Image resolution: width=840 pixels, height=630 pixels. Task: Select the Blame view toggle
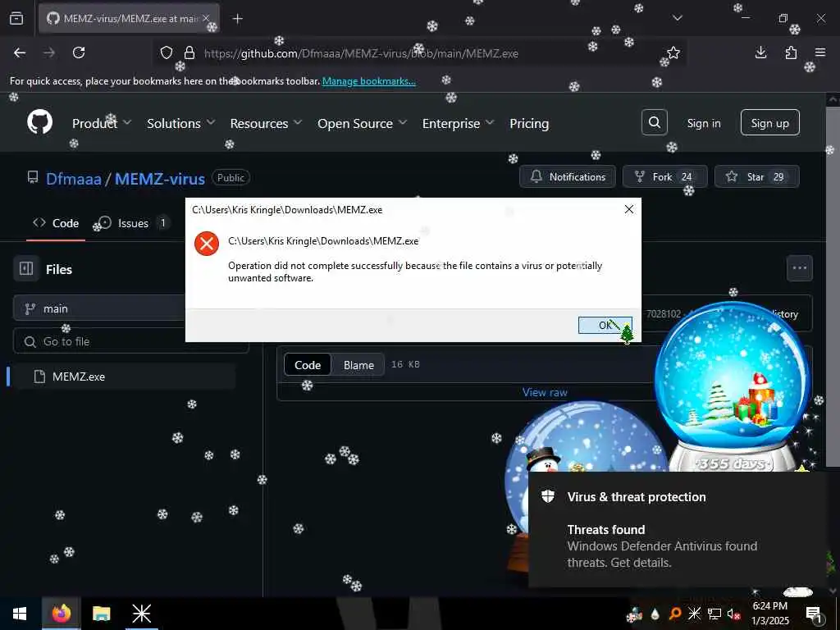tap(358, 365)
